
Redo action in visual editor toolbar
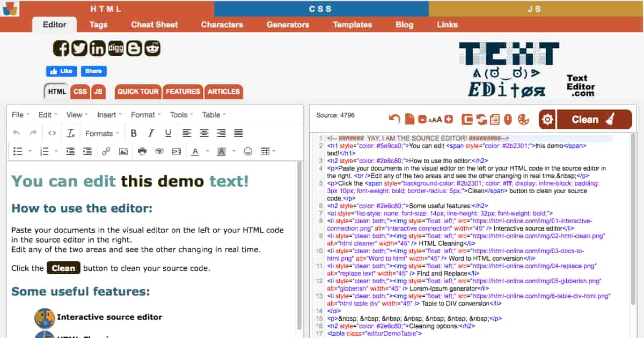tap(33, 133)
